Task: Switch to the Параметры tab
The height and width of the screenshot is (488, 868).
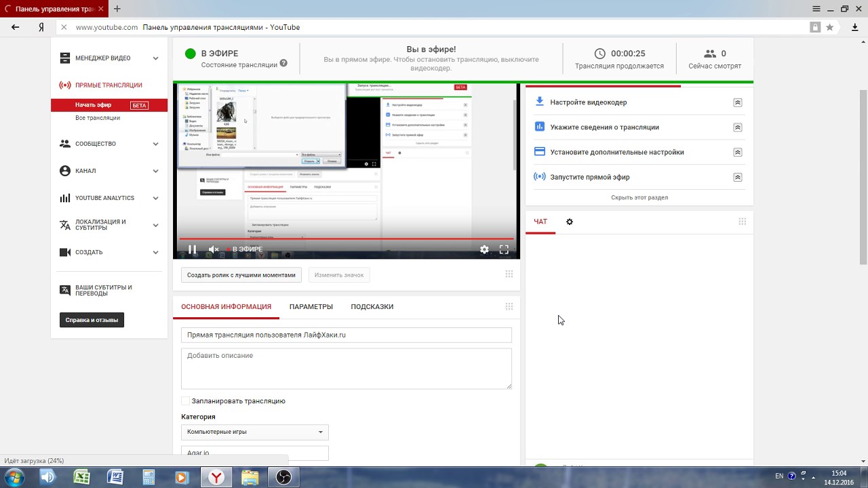Action: (311, 306)
